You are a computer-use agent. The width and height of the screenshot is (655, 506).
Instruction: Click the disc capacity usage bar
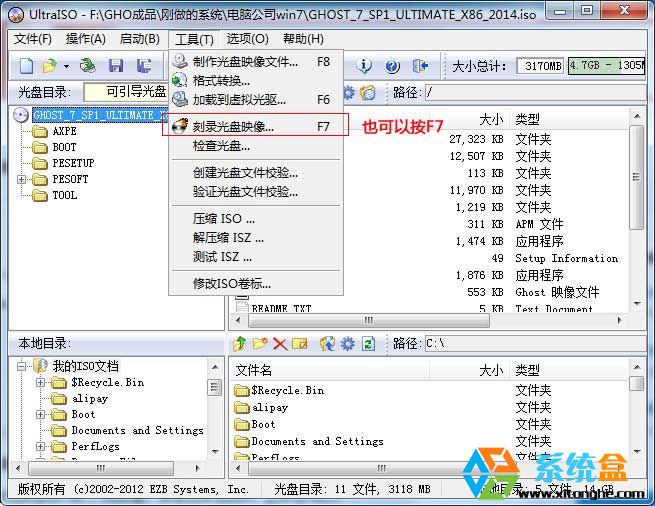(606, 66)
